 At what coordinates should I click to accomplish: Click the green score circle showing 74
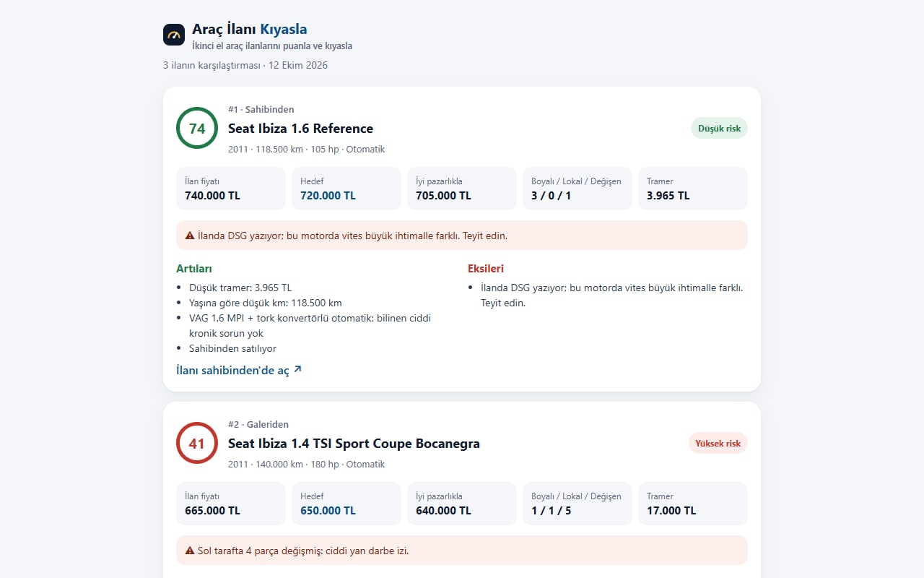[x=197, y=129]
